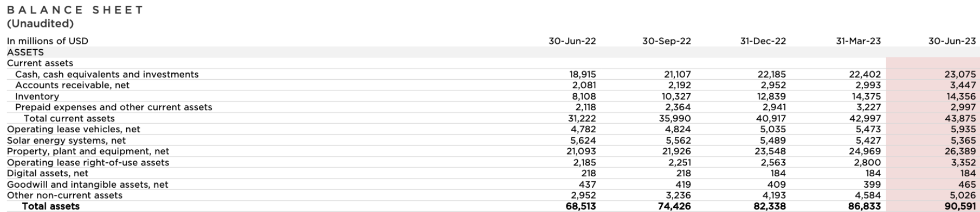Click the Current assets subheading
Image resolution: width=980 pixels, height=212 pixels.
(x=40, y=63)
